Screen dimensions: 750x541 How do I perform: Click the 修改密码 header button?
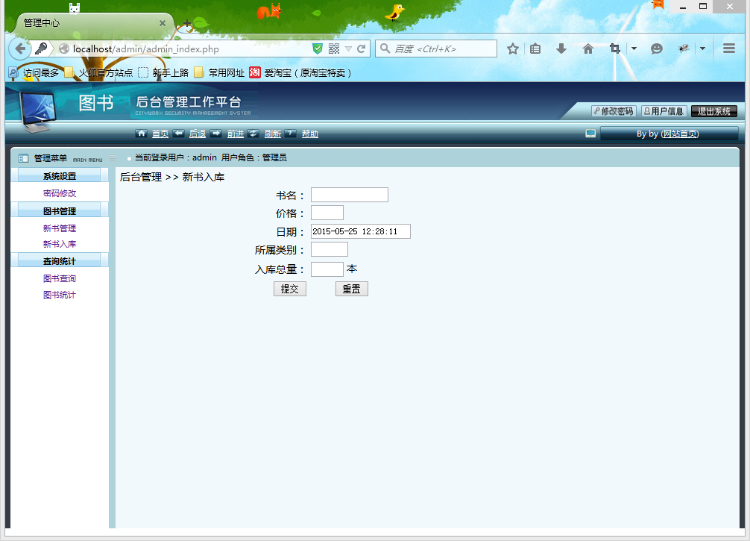[613, 111]
